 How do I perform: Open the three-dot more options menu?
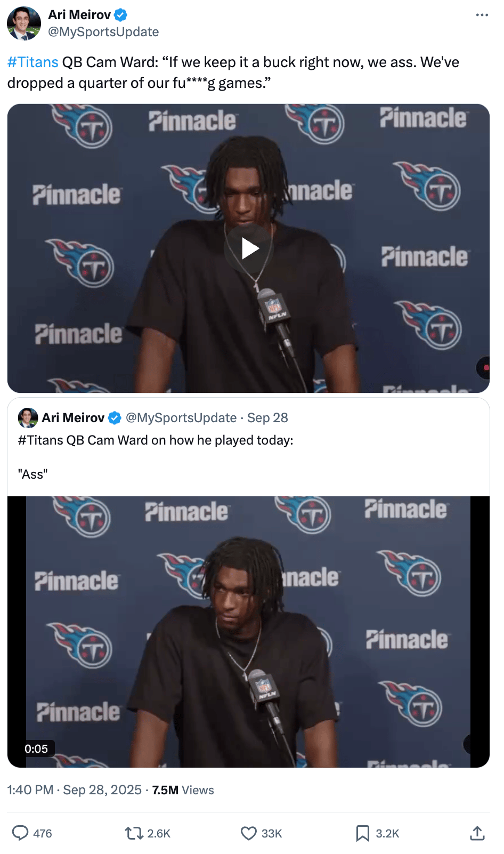[482, 15]
